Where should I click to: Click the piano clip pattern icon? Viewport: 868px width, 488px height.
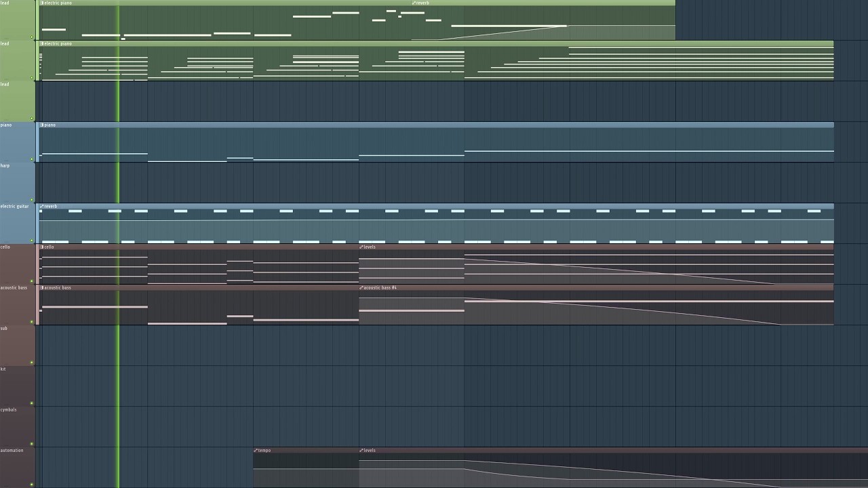42,125
